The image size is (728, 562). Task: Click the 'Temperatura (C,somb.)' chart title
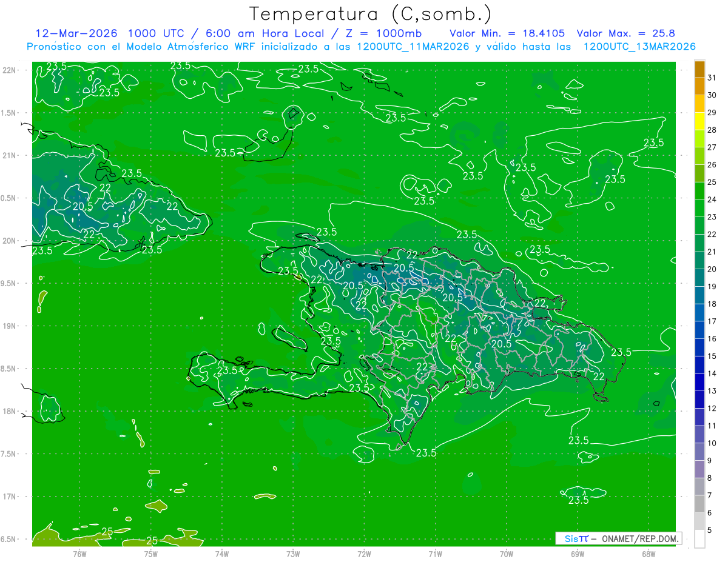coord(370,14)
